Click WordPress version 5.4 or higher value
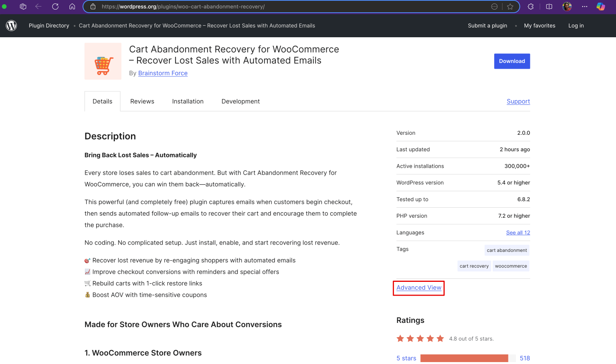The width and height of the screenshot is (616, 364). [514, 183]
